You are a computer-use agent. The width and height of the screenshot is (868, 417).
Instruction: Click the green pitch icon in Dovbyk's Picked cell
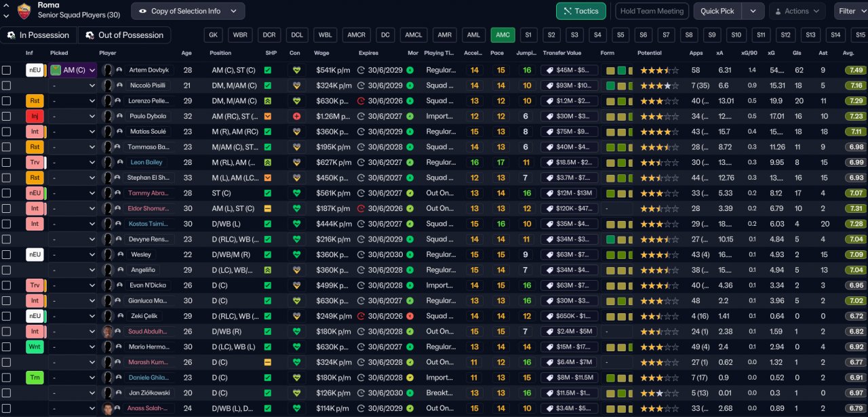coord(56,70)
